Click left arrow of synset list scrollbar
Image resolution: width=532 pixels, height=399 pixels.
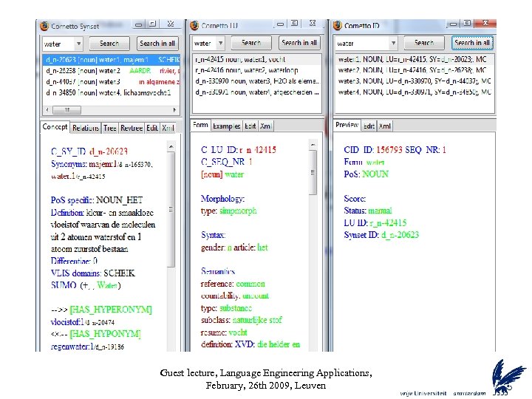(x=47, y=110)
